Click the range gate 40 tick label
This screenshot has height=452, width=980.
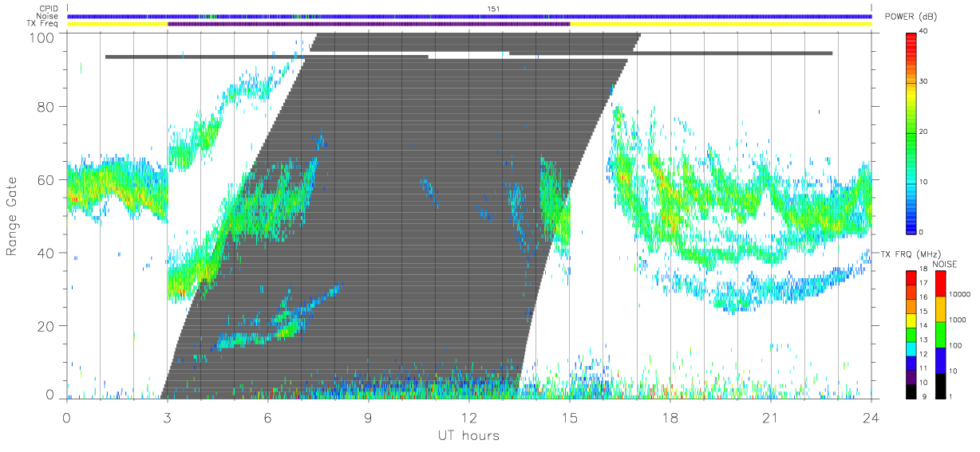click(x=45, y=254)
